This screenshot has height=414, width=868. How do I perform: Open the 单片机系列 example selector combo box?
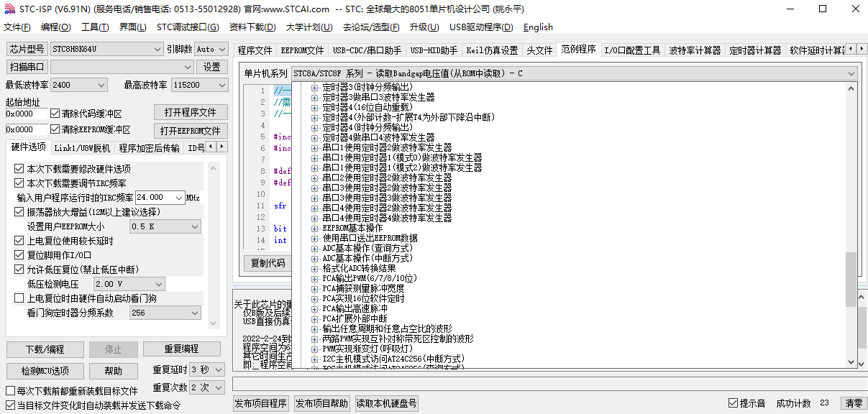pos(574,73)
